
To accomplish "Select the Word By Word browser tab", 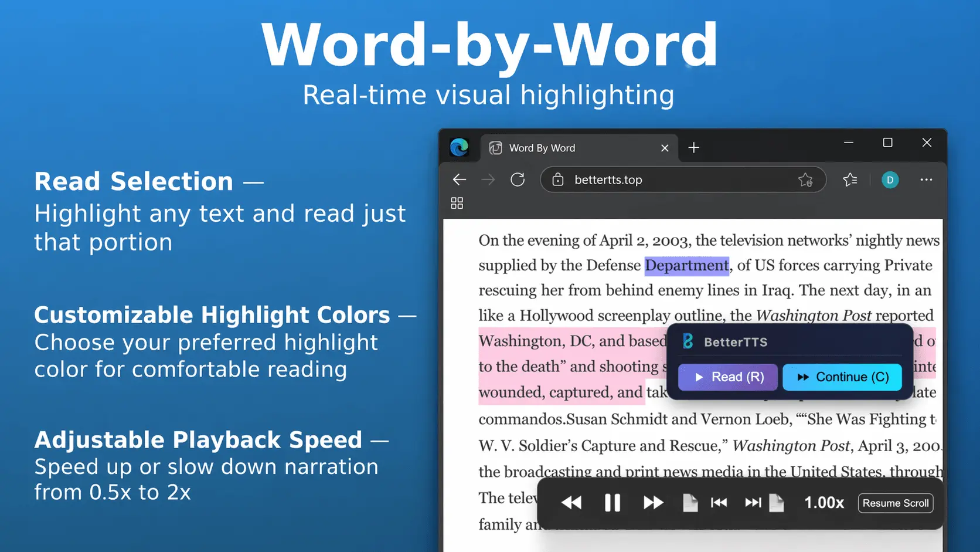I will (x=579, y=148).
